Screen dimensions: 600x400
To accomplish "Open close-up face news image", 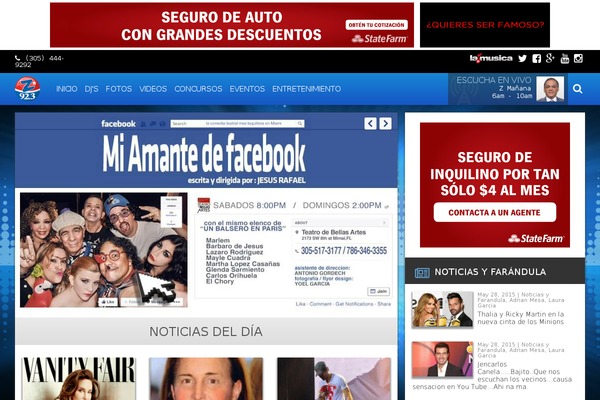I will (206, 379).
